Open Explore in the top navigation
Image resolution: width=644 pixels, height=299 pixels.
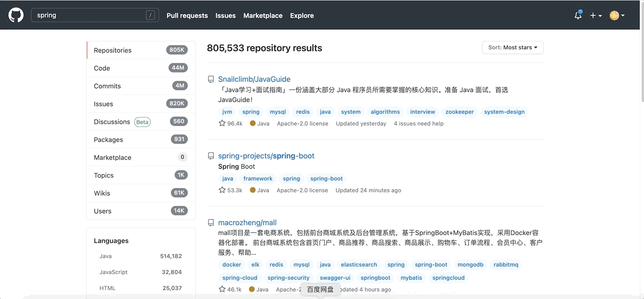coord(302,16)
